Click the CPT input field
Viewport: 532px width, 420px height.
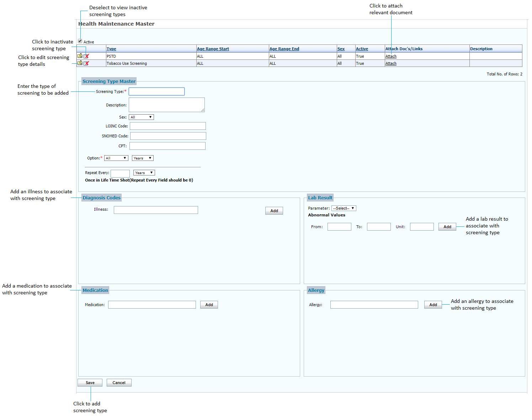click(x=167, y=146)
